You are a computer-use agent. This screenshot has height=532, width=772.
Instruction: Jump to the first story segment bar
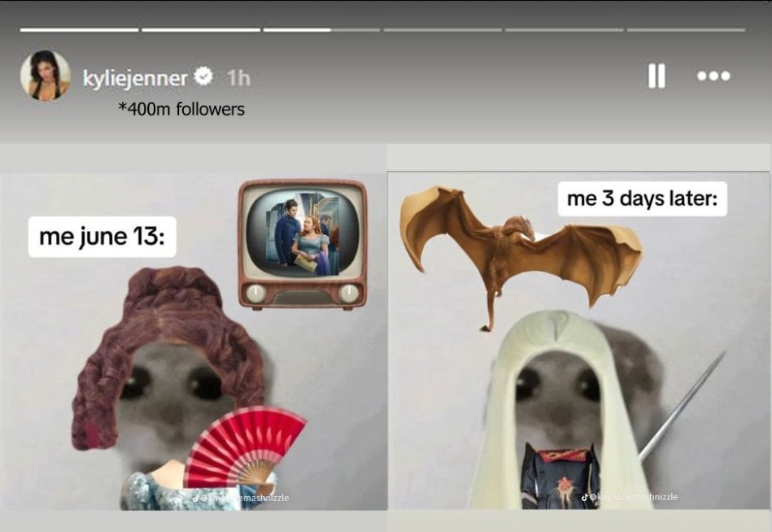pyautogui.click(x=79, y=30)
